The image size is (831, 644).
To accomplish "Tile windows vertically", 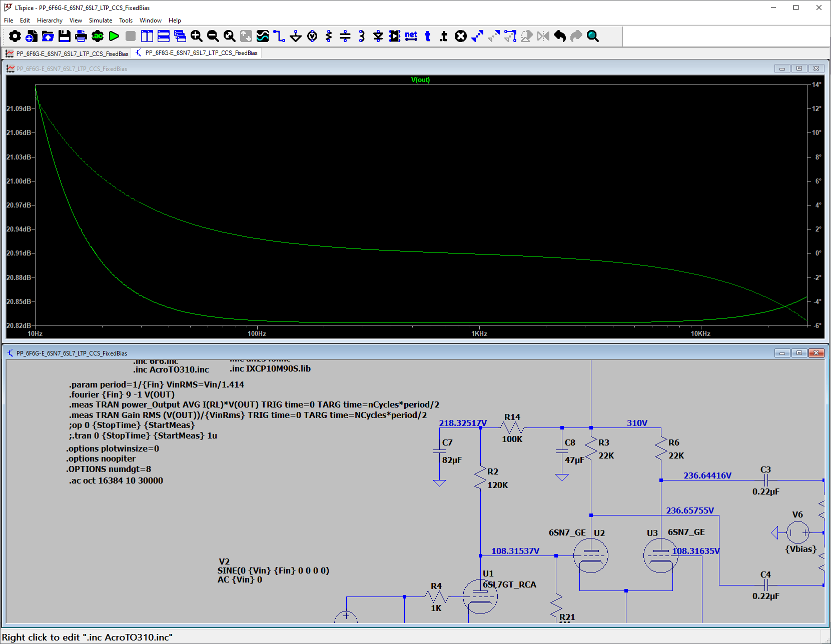I will [147, 36].
